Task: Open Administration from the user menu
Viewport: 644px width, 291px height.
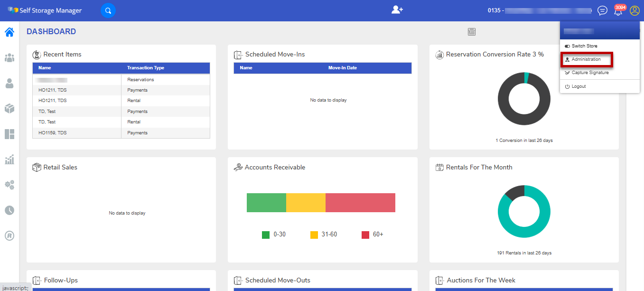Action: click(586, 59)
